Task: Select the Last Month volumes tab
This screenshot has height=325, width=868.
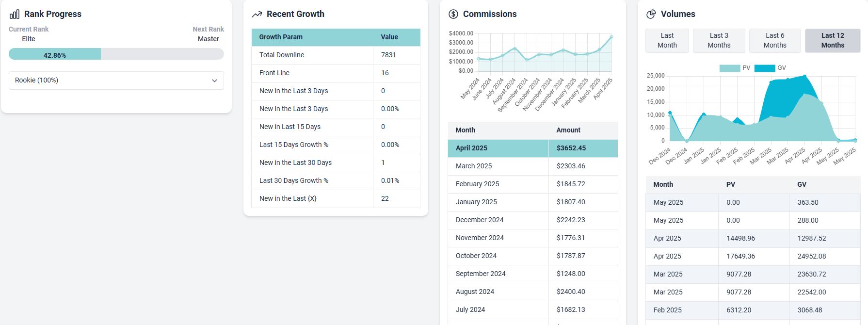Action: pyautogui.click(x=667, y=40)
